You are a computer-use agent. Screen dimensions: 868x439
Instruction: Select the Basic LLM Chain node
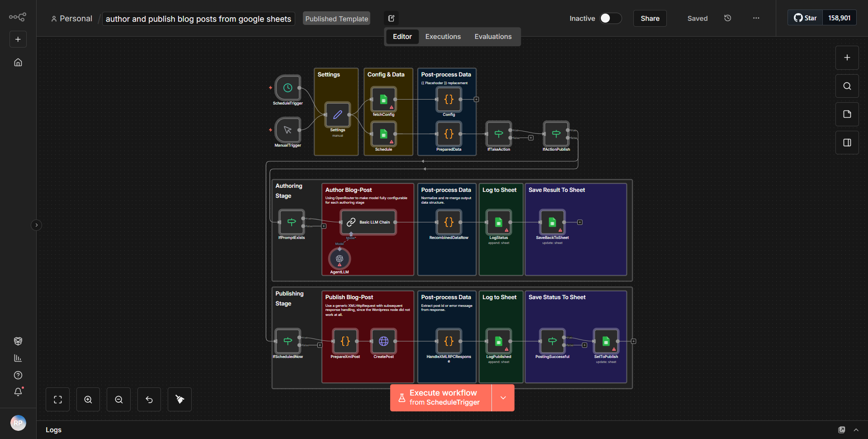[368, 222]
